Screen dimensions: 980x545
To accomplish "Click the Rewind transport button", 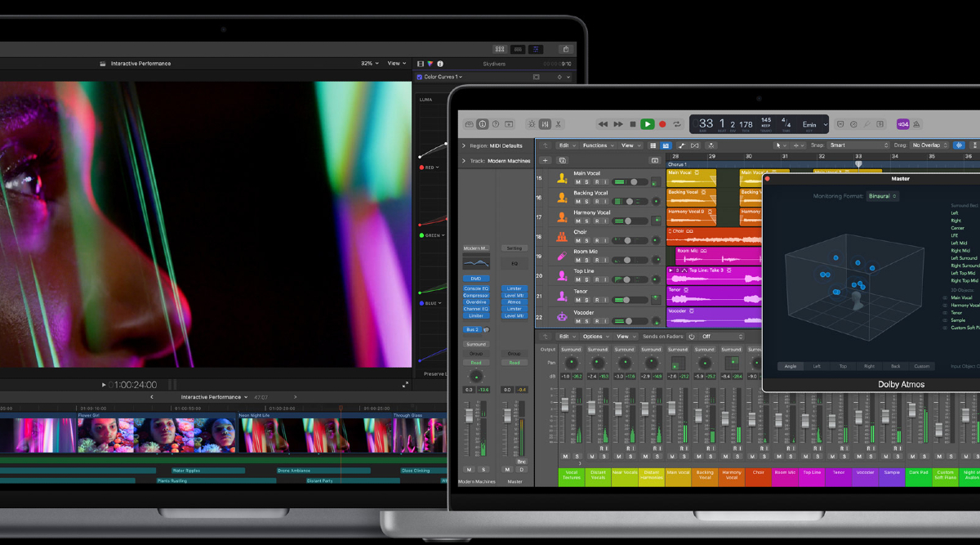I will [x=603, y=124].
